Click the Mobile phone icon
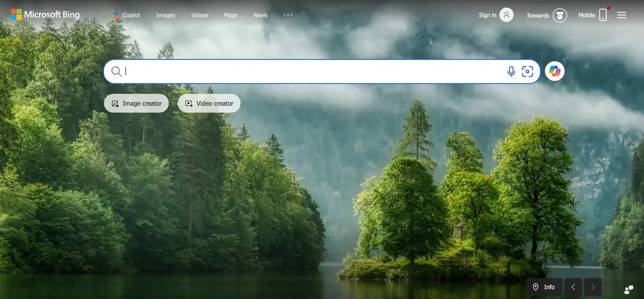644x299 pixels. (604, 14)
